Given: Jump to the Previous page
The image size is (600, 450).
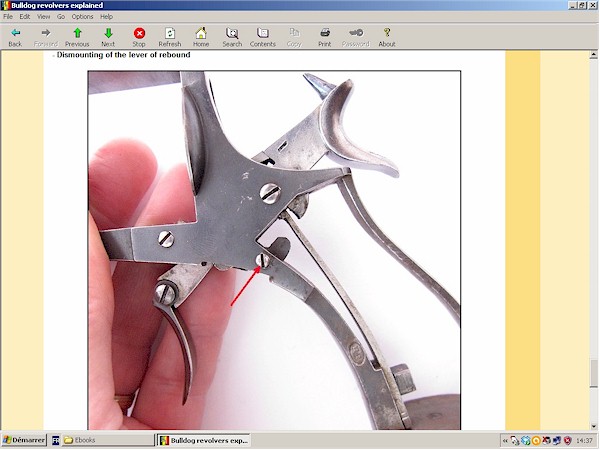Looking at the screenshot, I should (x=77, y=38).
